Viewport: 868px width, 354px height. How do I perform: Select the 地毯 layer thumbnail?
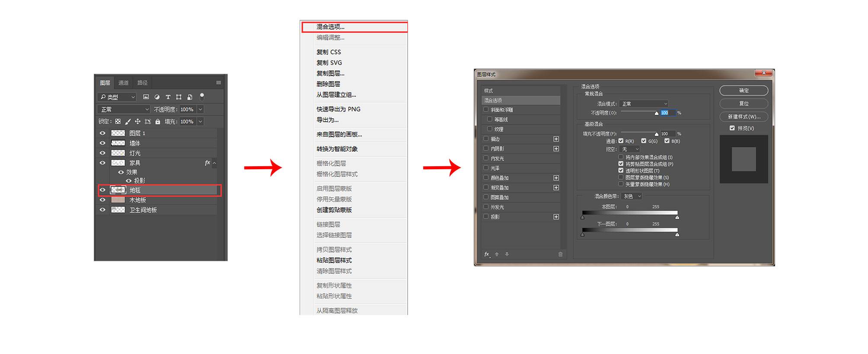pos(118,190)
